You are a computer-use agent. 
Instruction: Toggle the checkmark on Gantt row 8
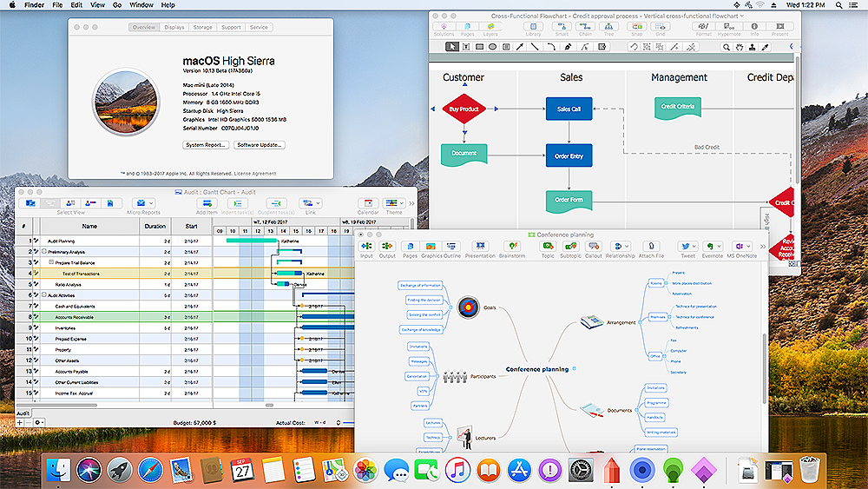pos(36,317)
